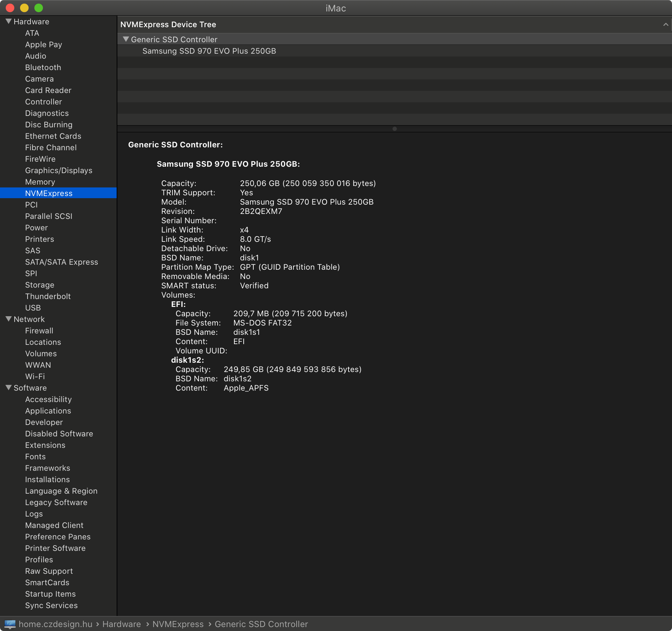Select Storage category
This screenshot has height=631, width=672.
click(x=40, y=285)
